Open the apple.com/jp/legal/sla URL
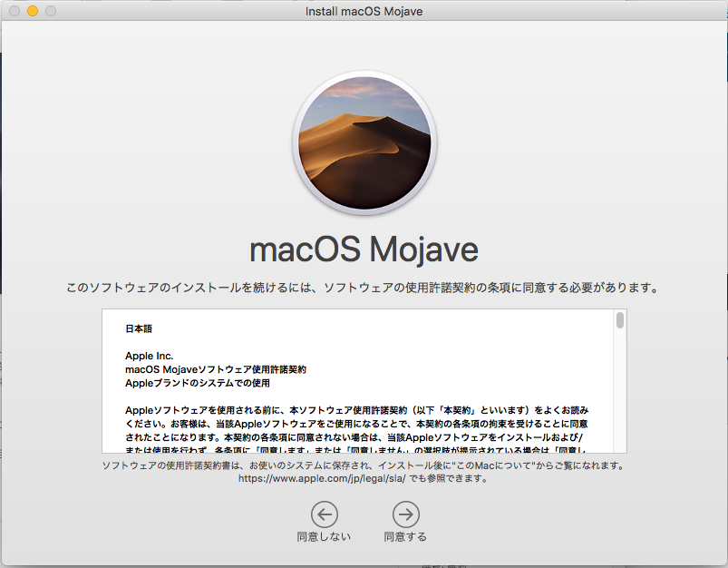 (322, 478)
